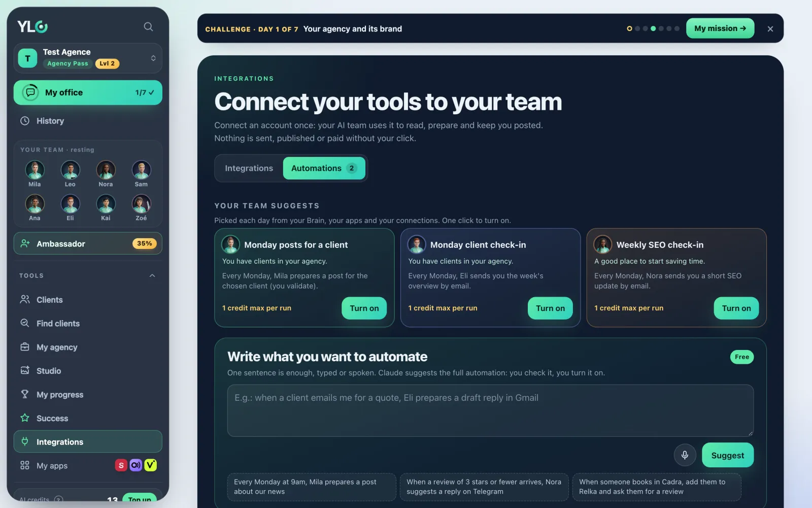Select team member Sam's avatar
The image size is (812, 508).
(141, 170)
